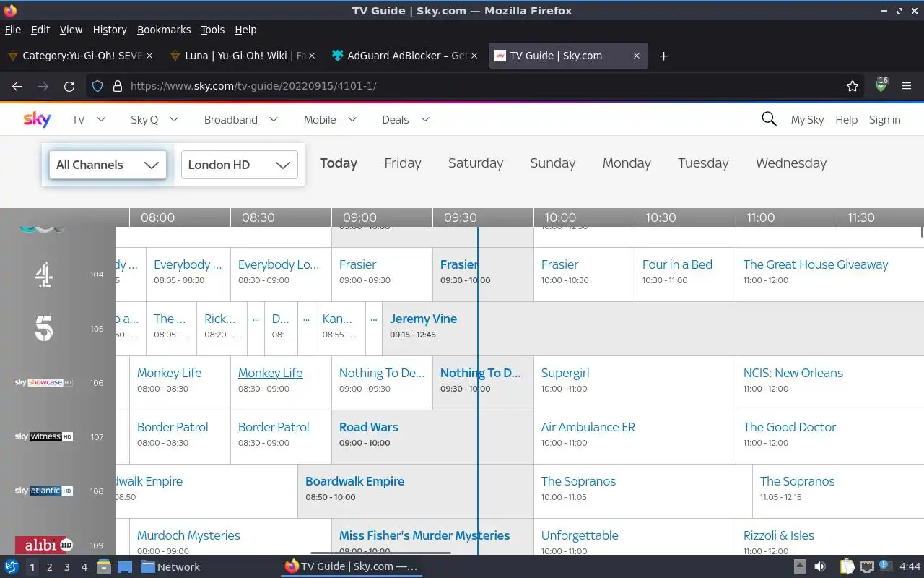Open the History menu
Viewport: 924px width, 578px height.
[110, 30]
